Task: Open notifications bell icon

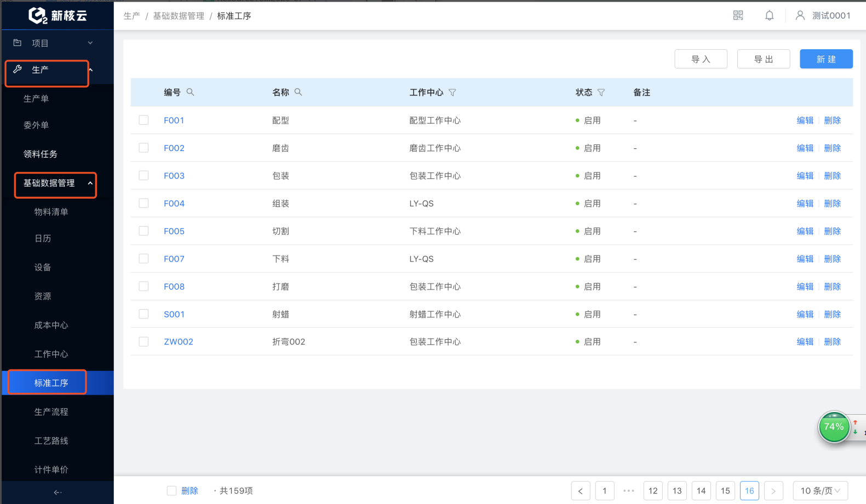Action: [x=769, y=15]
